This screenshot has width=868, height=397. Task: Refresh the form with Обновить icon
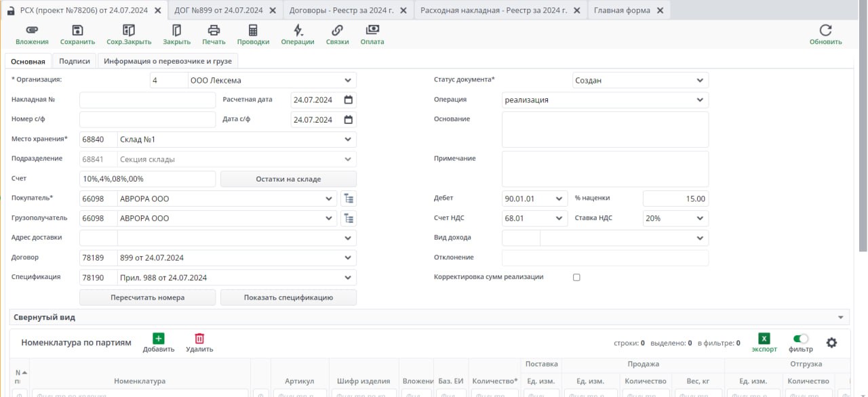[825, 30]
